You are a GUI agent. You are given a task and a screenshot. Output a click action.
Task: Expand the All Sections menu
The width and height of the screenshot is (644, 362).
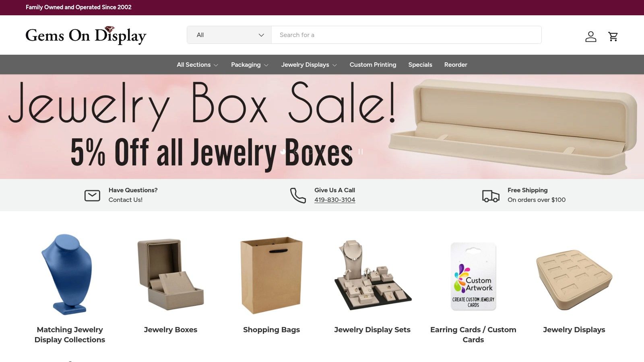pyautogui.click(x=197, y=65)
